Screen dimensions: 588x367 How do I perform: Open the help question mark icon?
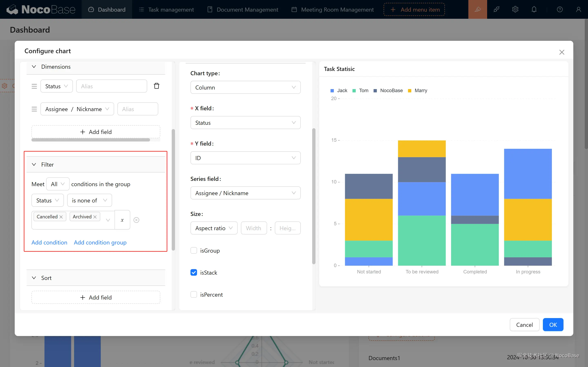[560, 9]
